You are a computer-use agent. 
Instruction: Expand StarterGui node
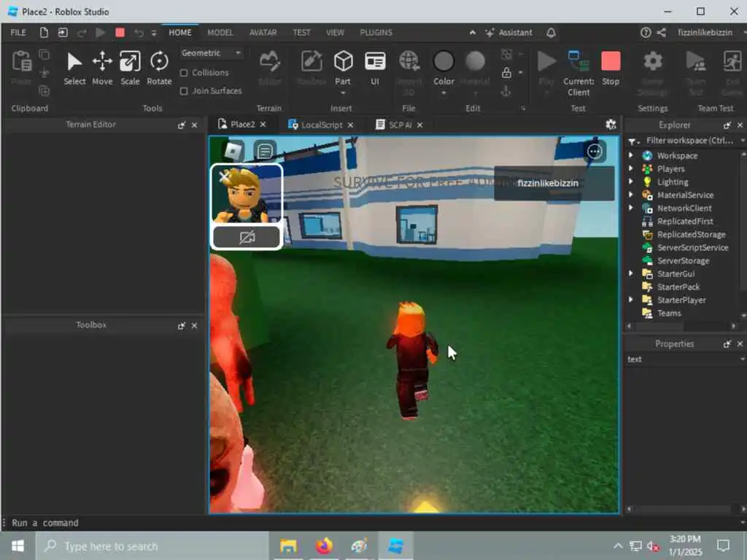pyautogui.click(x=631, y=273)
